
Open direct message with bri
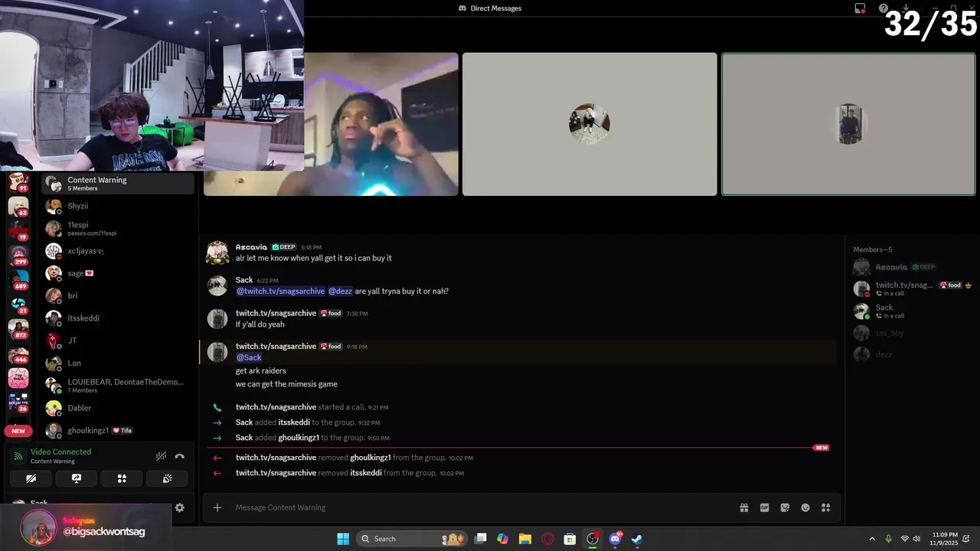118,295
